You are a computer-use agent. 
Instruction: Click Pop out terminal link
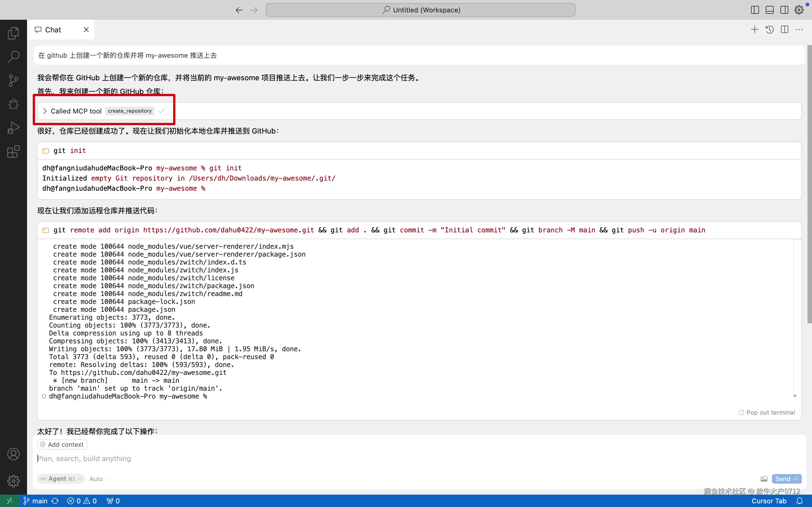[x=767, y=412]
